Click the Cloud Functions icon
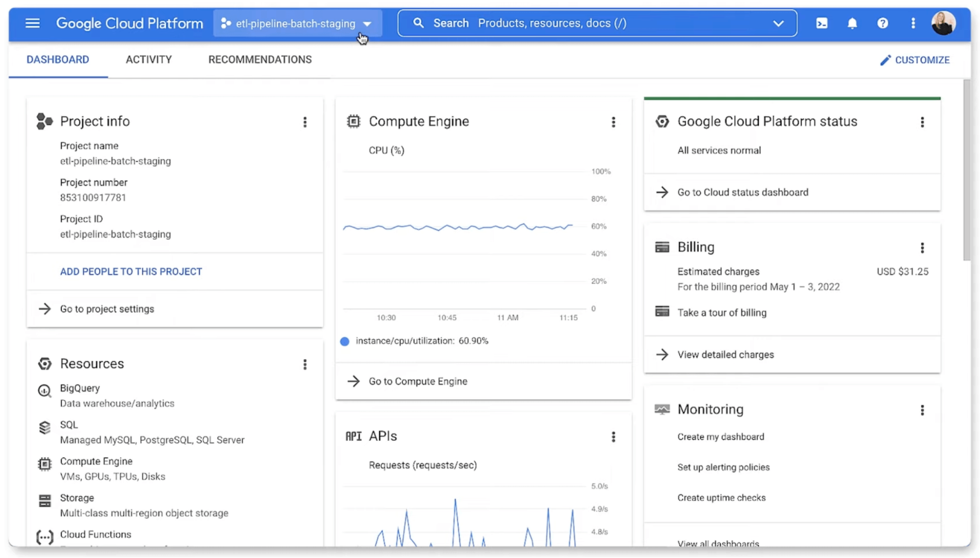980x558 pixels. pyautogui.click(x=45, y=537)
